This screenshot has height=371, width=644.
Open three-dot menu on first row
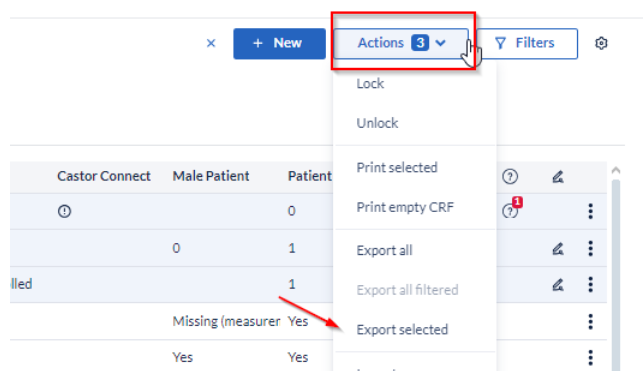coord(590,211)
